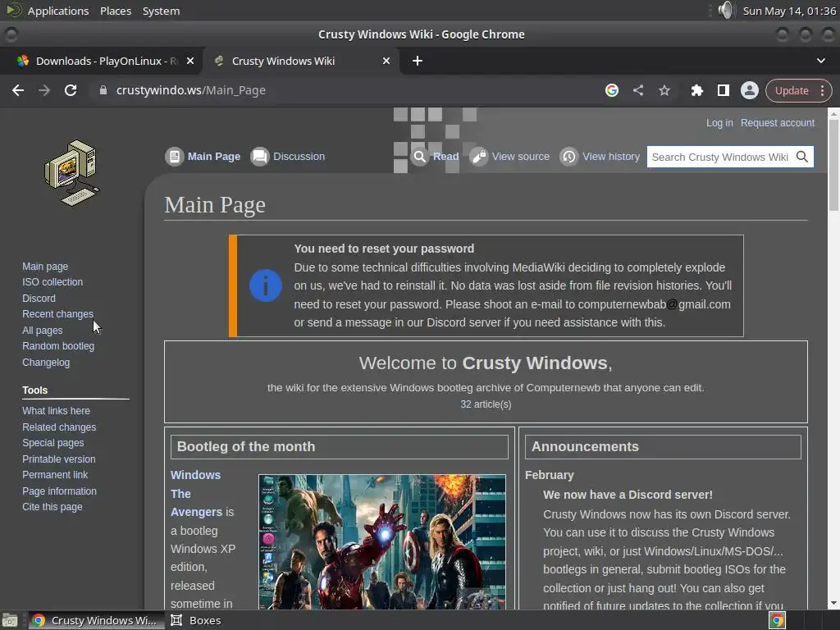Open Random bootleg sidebar link

58,346
